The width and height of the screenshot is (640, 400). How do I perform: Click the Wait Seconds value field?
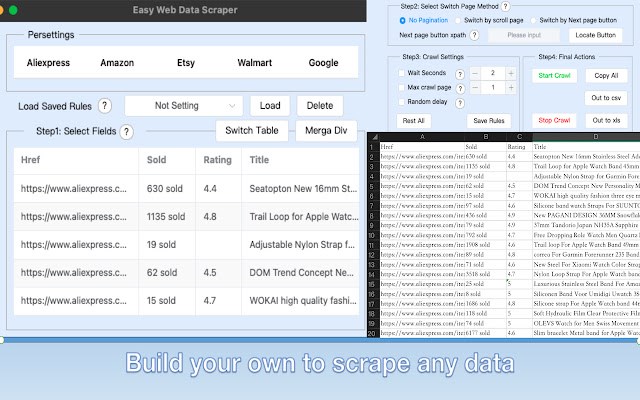click(x=493, y=73)
